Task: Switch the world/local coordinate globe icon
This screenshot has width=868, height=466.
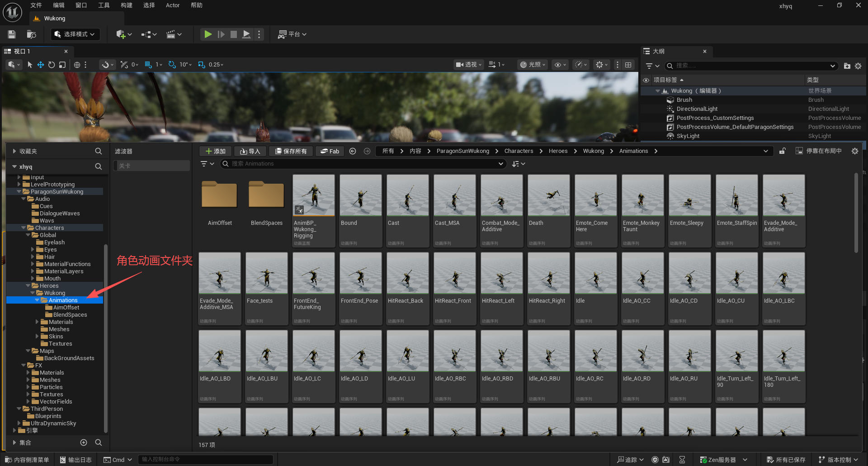Action: click(77, 65)
